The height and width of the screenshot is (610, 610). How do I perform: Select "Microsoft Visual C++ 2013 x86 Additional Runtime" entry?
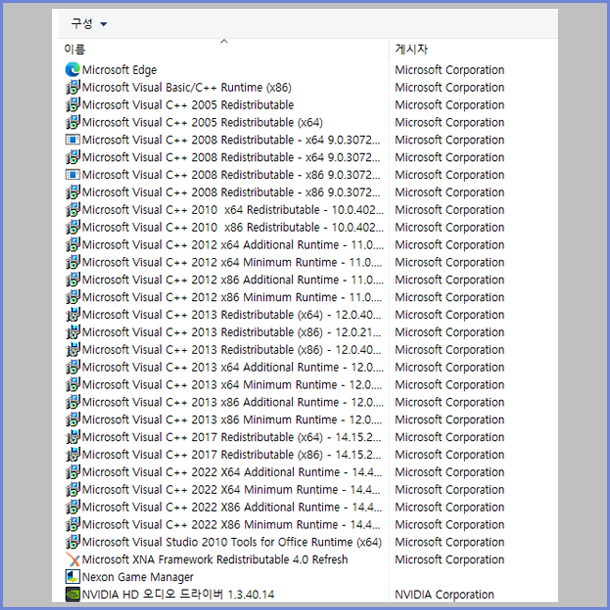click(233, 402)
